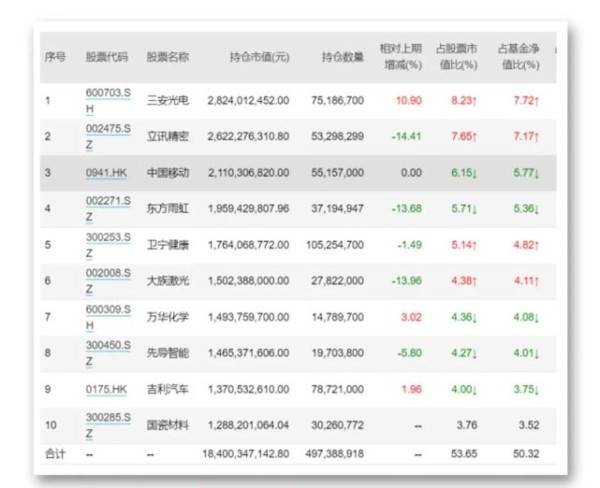Viewport: 600px width, 488px height.
Task: Select the stock name 国瓷材料
Action: [x=168, y=425]
